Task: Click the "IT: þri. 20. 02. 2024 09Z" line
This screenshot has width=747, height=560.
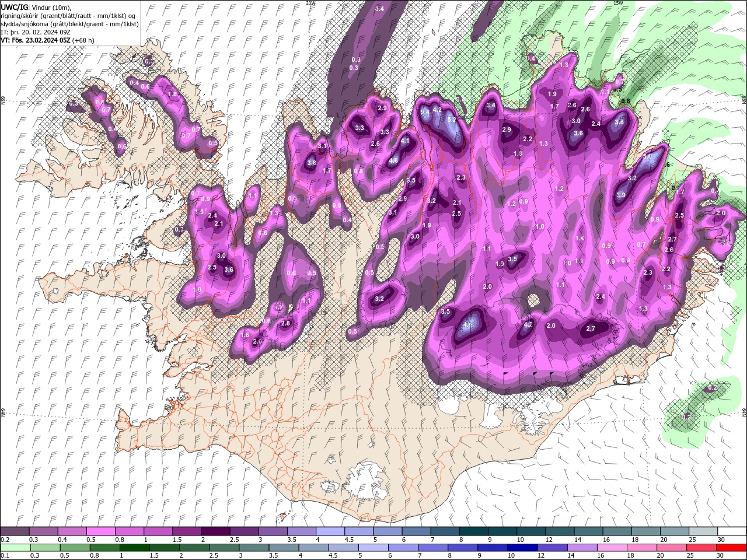Action: [x=34, y=32]
